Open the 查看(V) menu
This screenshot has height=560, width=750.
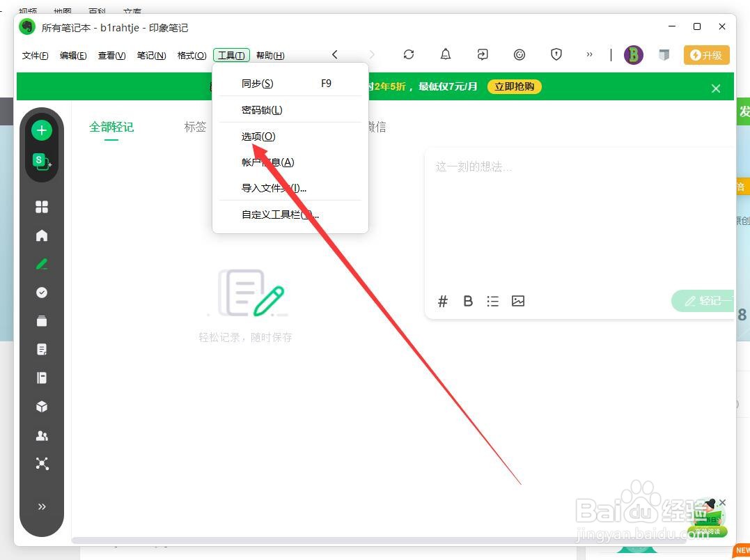pos(111,56)
